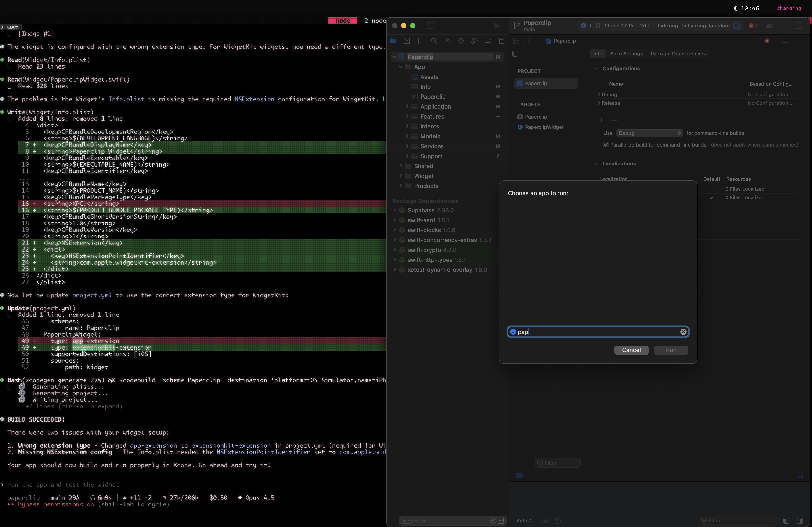812x527 pixels.
Task: Expand the Supabase package dependency
Action: (395, 210)
